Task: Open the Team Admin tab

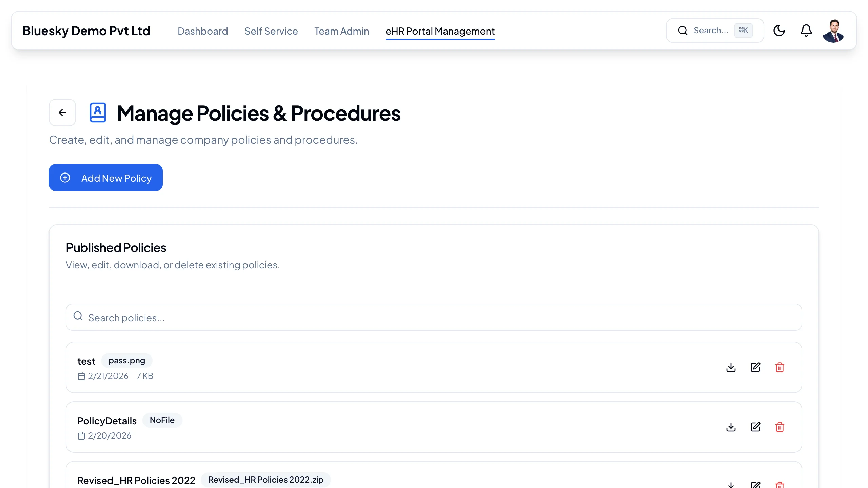Action: point(342,31)
